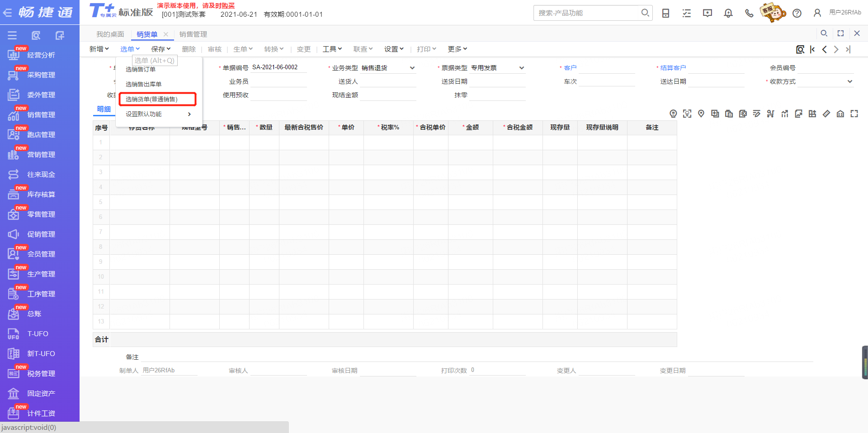Screen dimensions: 868x433
Task: Expand the 新增 dropdown
Action: click(99, 49)
